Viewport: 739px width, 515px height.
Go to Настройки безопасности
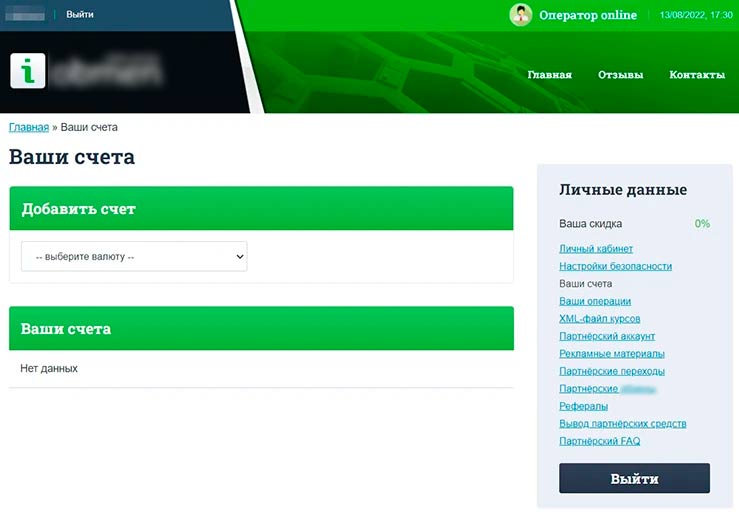pos(615,266)
